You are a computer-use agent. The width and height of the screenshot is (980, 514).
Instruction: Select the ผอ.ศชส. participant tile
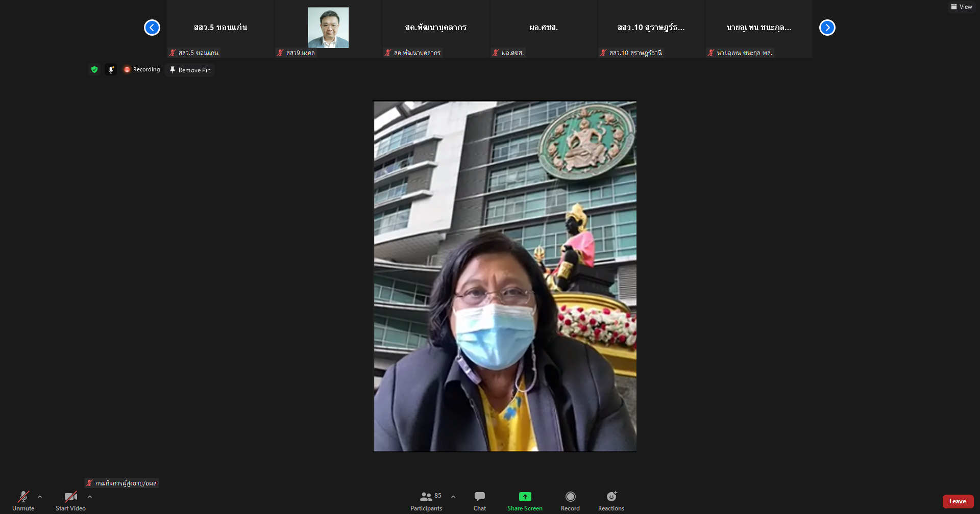point(544,29)
